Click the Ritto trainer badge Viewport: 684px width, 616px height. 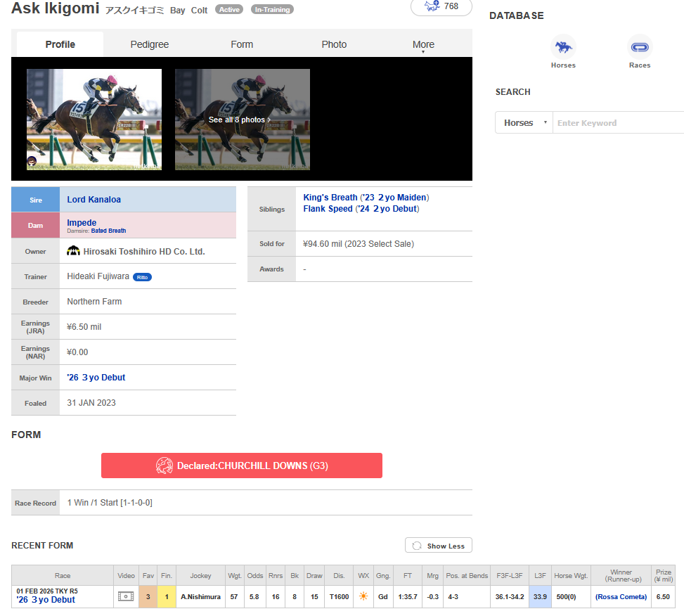point(142,277)
